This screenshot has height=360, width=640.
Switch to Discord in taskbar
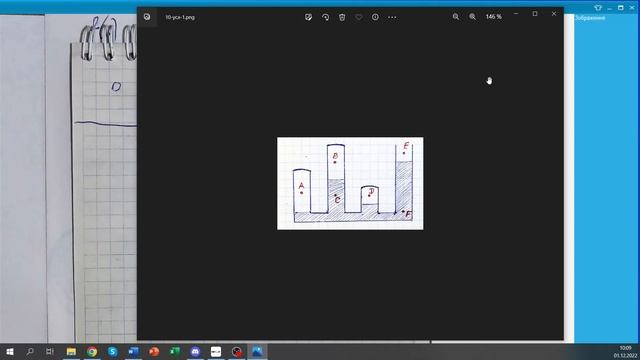point(196,351)
